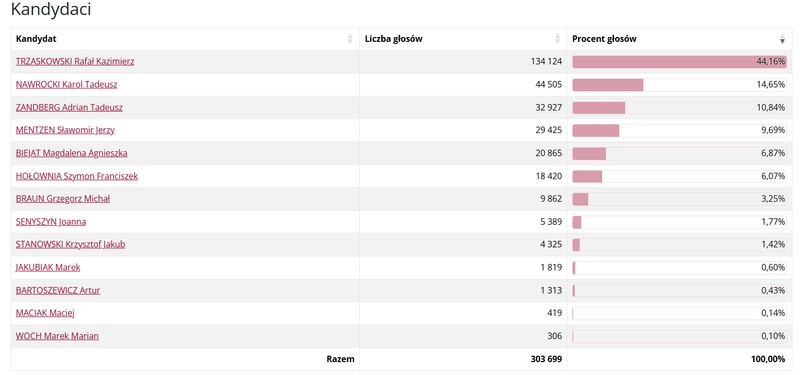Open WOCH Marek Marian link
The height and width of the screenshot is (375, 800).
click(x=57, y=336)
